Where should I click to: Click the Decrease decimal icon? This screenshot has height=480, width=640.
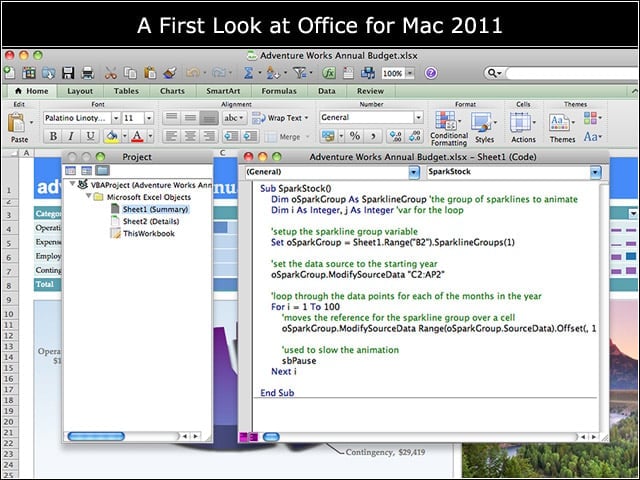[x=415, y=136]
